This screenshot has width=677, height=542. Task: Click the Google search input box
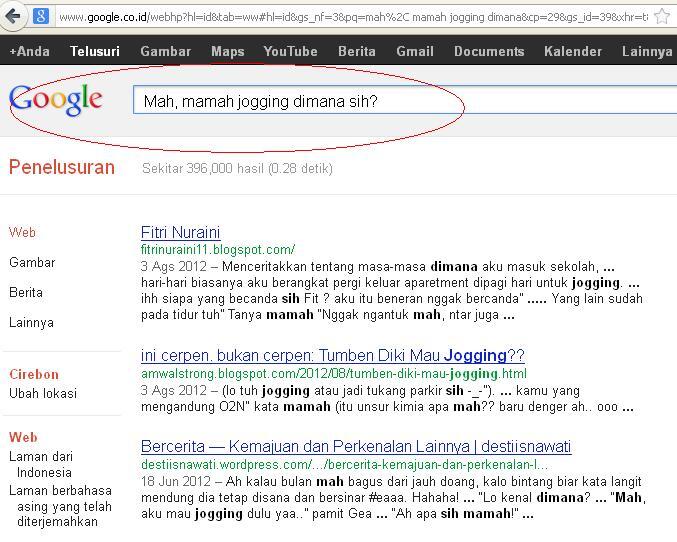pyautogui.click(x=405, y=101)
